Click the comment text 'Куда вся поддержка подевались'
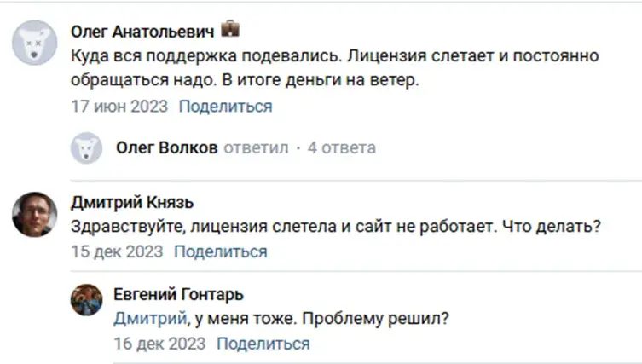 click(x=206, y=56)
